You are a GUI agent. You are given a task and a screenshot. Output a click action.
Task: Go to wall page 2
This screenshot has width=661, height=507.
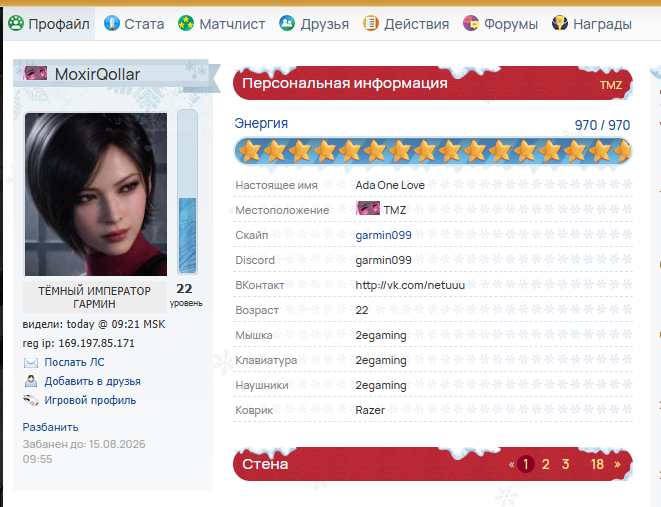coord(545,464)
